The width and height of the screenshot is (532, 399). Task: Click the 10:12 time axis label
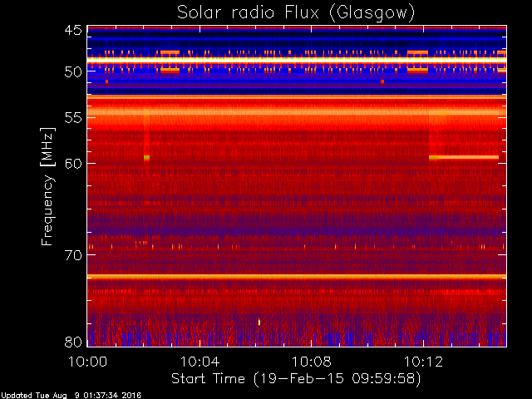pos(423,362)
